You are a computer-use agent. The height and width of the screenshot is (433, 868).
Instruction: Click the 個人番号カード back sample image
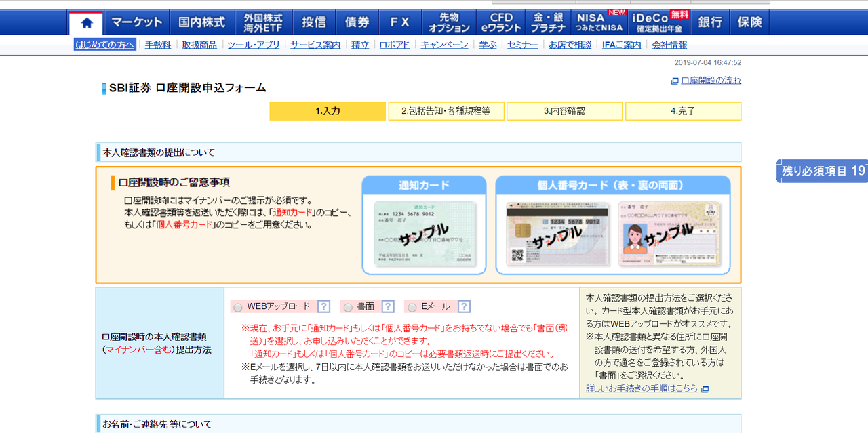[x=559, y=234]
